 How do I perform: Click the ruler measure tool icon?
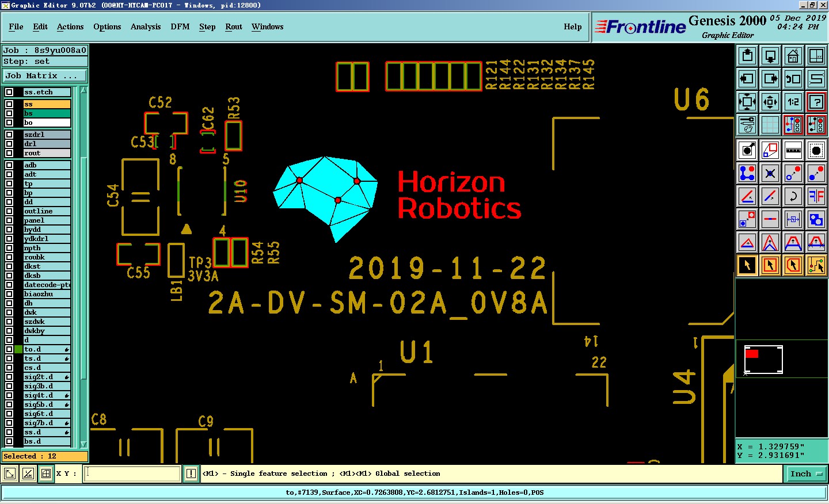[793, 150]
